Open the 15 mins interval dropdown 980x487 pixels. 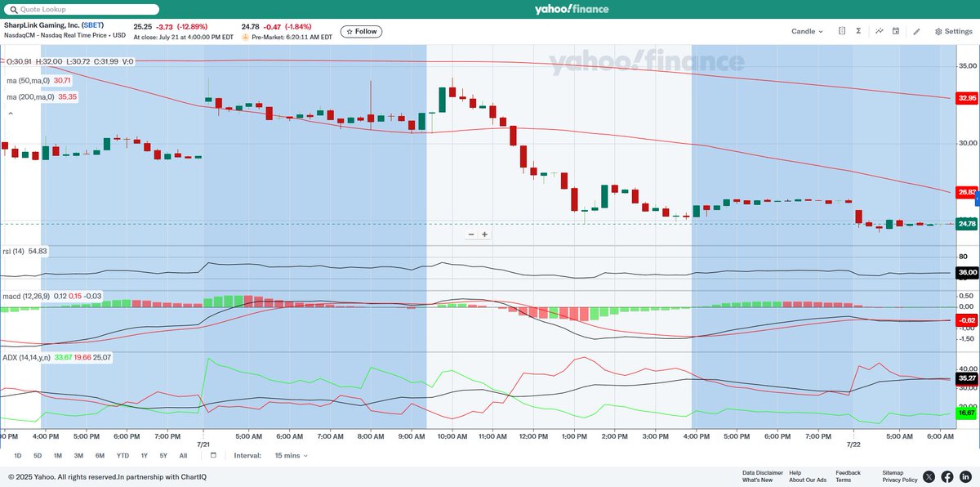coord(293,455)
